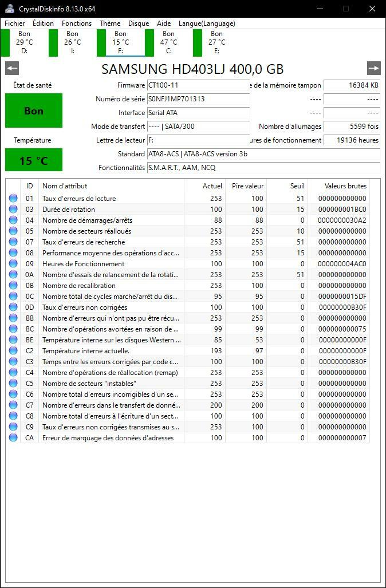Screen dimensions: 386x588
Task: Open the Fonctions menu
Action: 77,23
